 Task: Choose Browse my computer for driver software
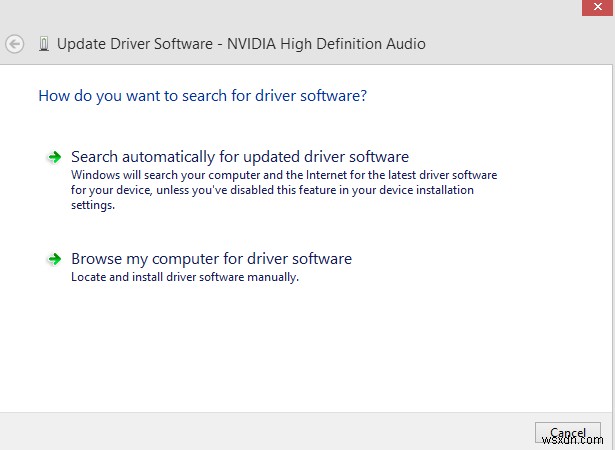click(211, 259)
